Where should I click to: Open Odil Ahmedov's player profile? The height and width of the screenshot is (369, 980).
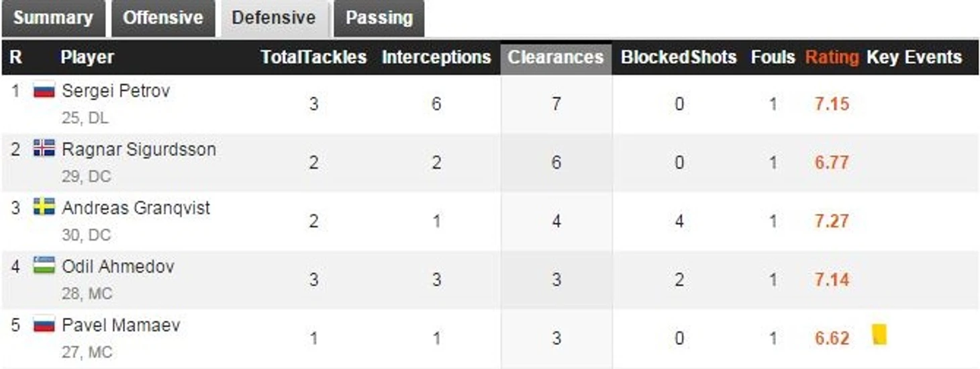tap(118, 266)
